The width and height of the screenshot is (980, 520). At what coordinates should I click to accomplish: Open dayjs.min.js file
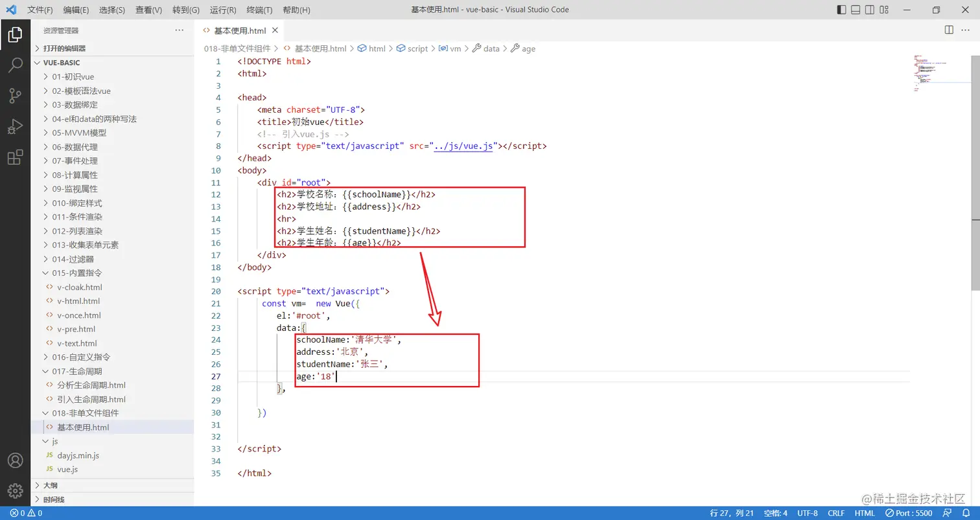pyautogui.click(x=113, y=455)
